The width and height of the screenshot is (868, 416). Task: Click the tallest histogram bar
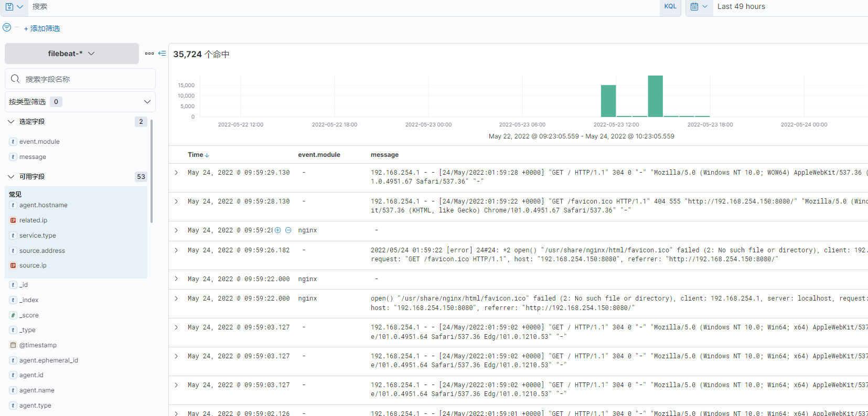tap(656, 96)
